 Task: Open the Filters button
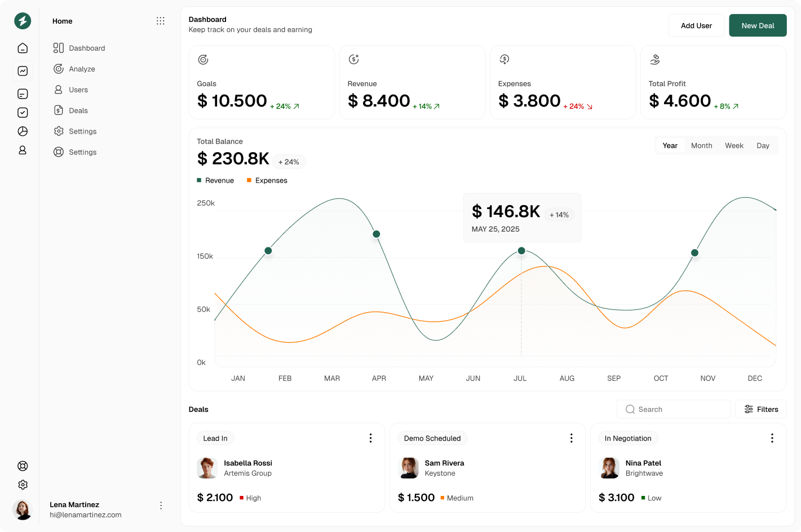761,409
